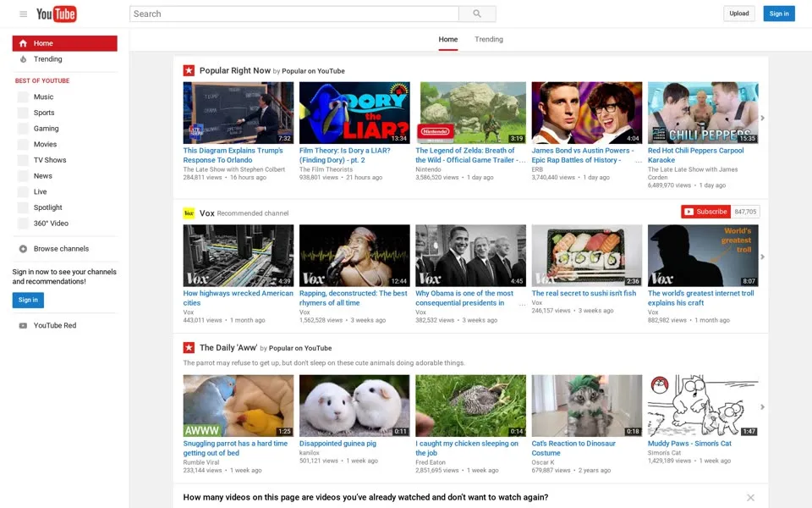Open Music in Best of YouTube

pyautogui.click(x=43, y=97)
